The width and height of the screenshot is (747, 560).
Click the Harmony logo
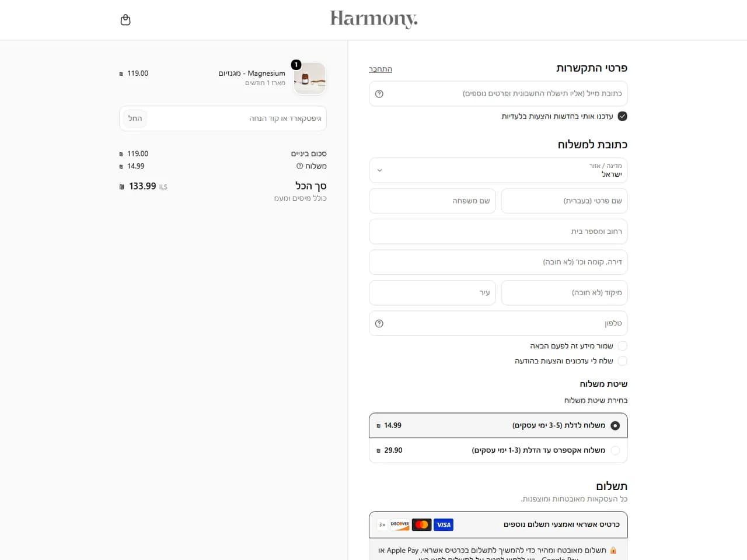[374, 19]
